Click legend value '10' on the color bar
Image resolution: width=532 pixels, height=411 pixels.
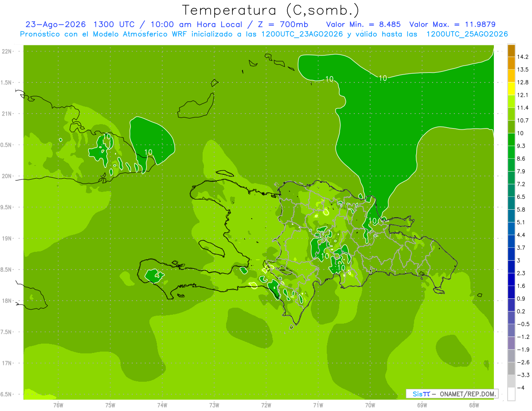coord(521,133)
